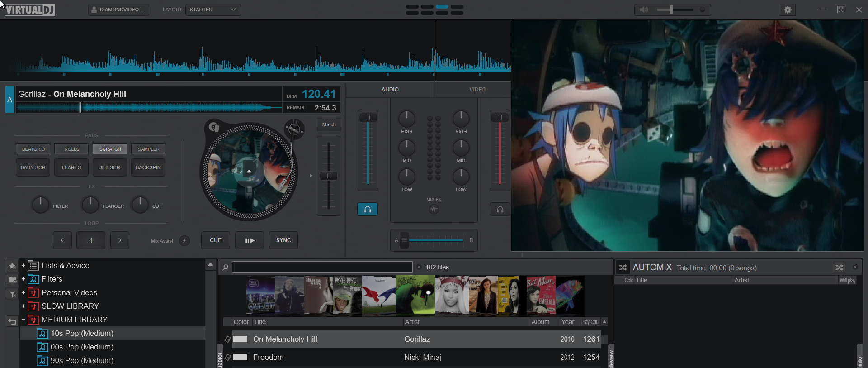
Task: Click the 90s Pop (Medium) folder icon
Action: tap(42, 361)
